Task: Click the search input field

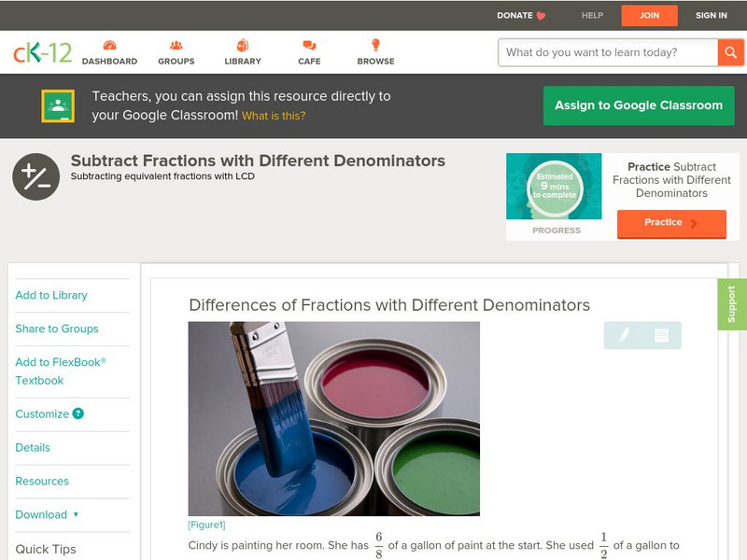Action: pos(608,52)
